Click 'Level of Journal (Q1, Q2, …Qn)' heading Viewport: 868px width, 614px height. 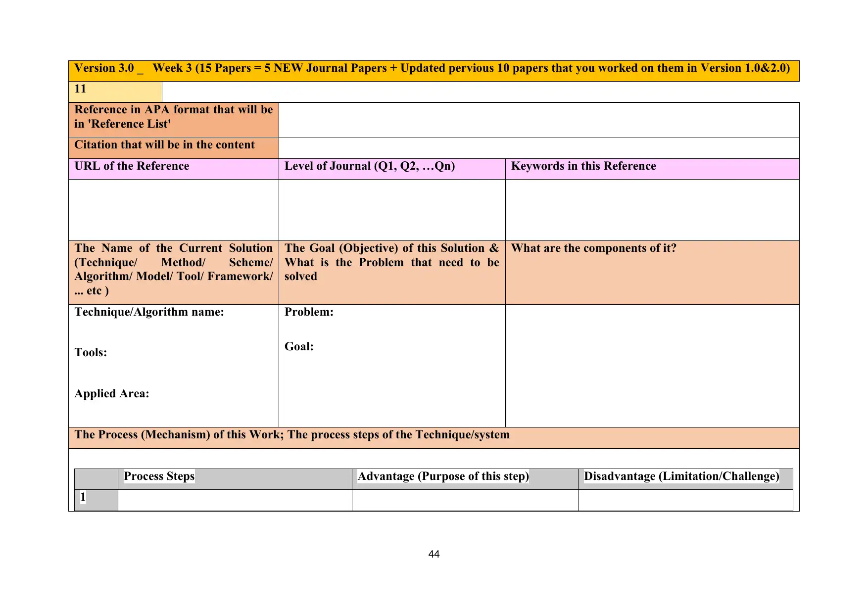(x=370, y=166)
